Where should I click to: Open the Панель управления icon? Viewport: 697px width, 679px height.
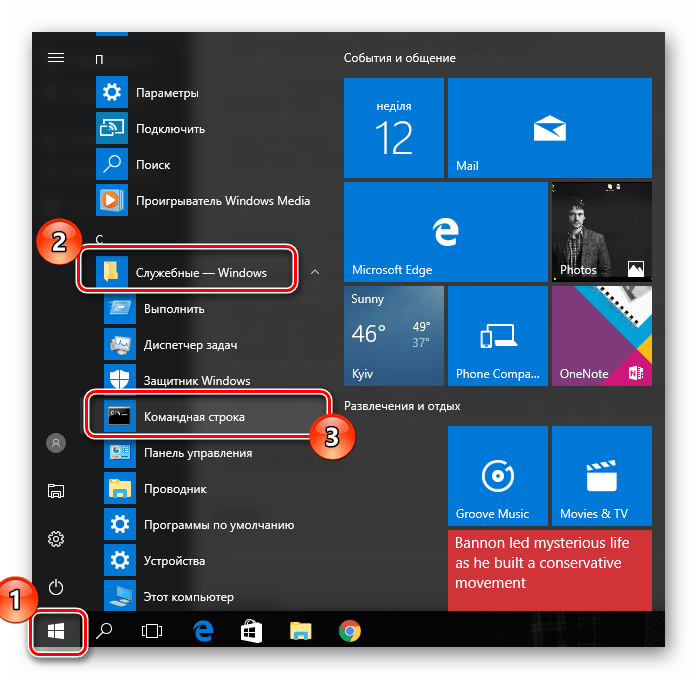click(x=120, y=452)
